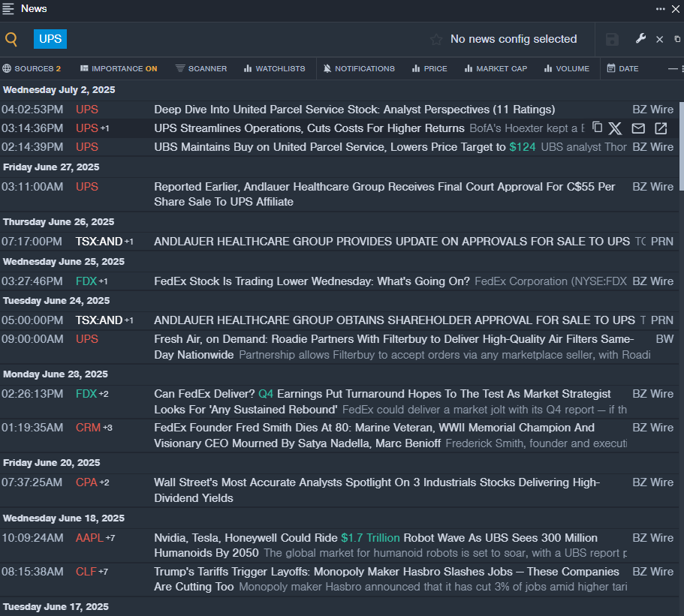Open the Date filter
Image resolution: width=684 pixels, height=616 pixels.
click(623, 68)
